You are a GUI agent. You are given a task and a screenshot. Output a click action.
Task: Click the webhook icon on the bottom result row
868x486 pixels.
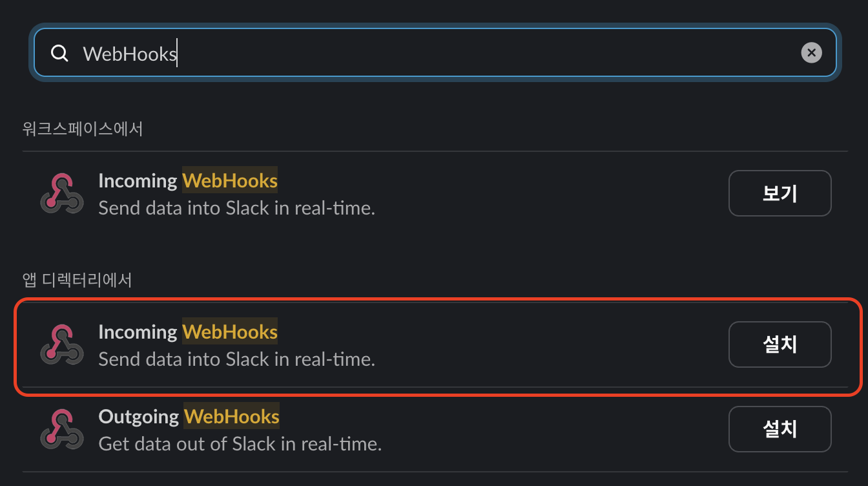pyautogui.click(x=61, y=428)
